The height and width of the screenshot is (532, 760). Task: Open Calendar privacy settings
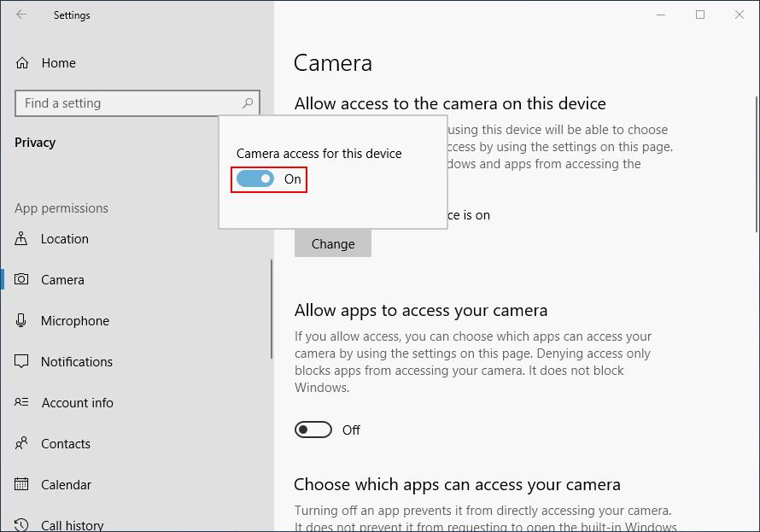click(x=66, y=484)
